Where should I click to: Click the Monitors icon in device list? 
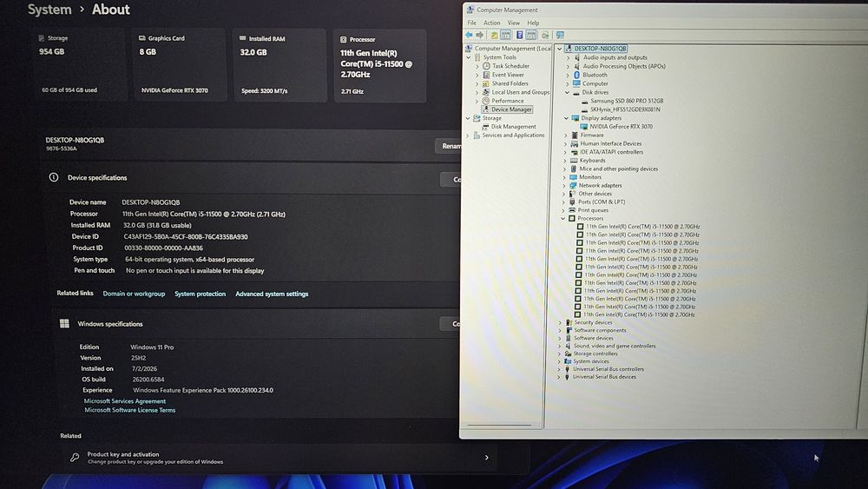point(574,177)
